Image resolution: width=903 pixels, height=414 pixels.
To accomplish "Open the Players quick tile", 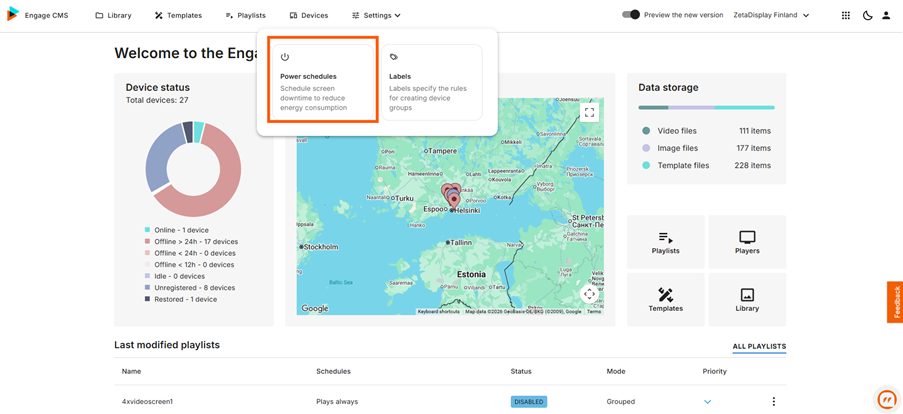I will tap(747, 242).
